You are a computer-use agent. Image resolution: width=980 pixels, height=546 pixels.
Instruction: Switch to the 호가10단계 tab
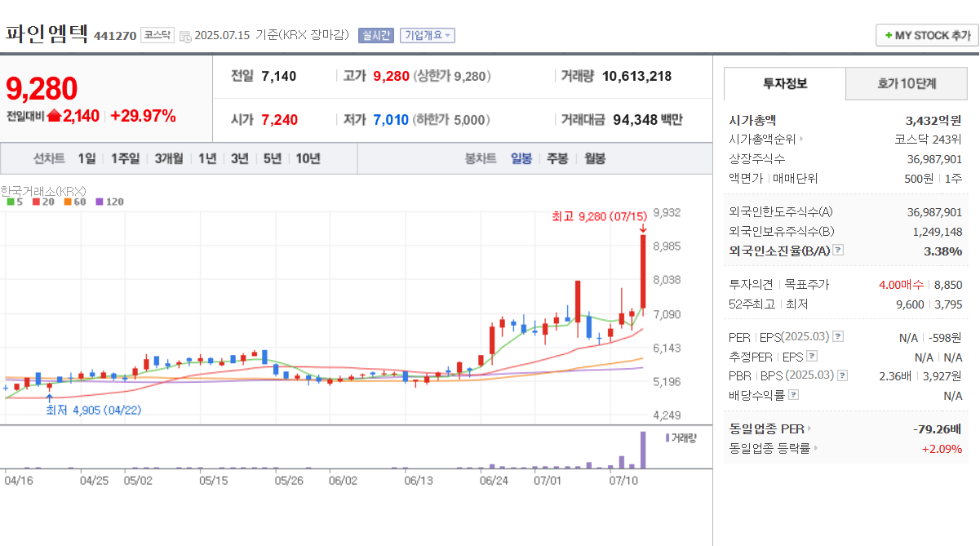[907, 83]
